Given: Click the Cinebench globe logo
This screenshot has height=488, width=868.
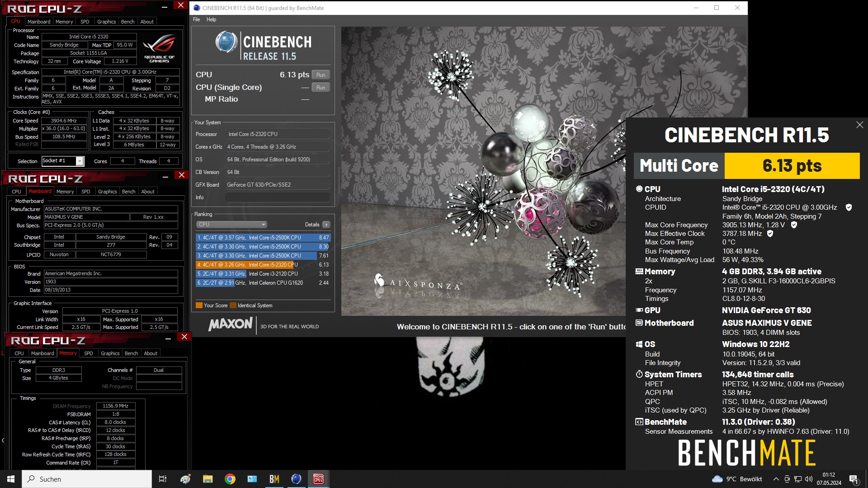Looking at the screenshot, I should 226,42.
